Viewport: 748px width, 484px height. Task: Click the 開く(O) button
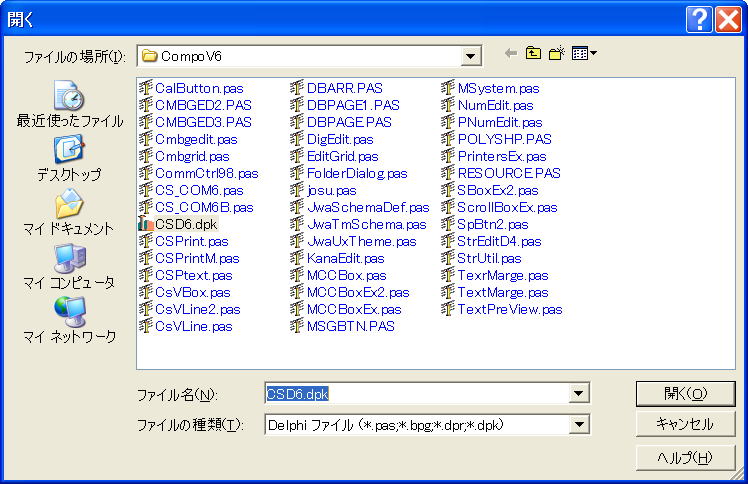point(686,394)
